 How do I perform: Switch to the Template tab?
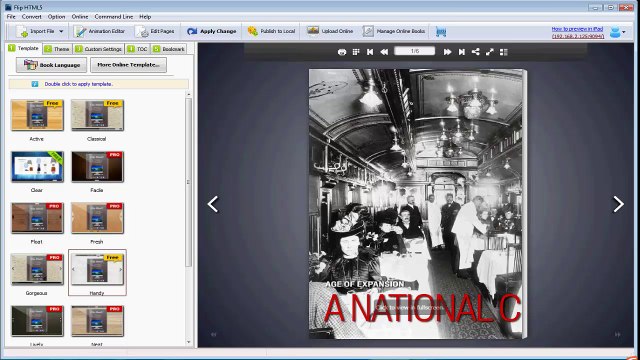point(24,48)
